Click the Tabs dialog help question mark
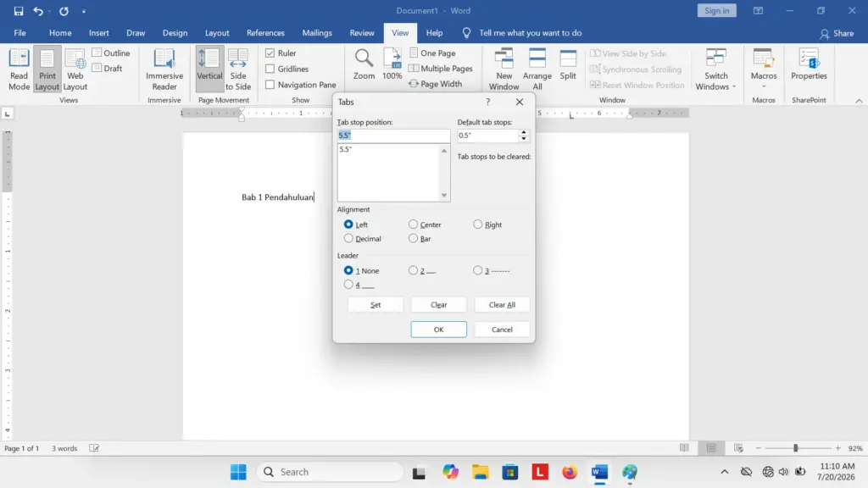The image size is (868, 488). click(487, 102)
